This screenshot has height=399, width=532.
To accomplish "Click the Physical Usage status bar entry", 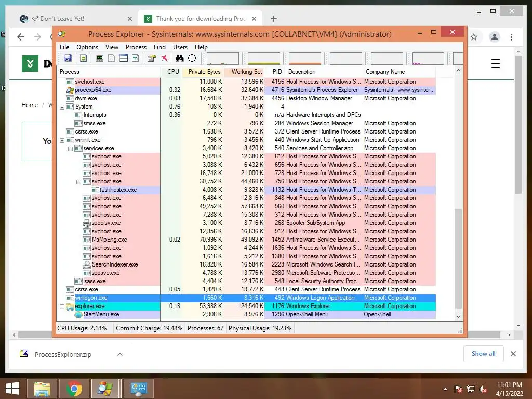I will tap(260, 328).
